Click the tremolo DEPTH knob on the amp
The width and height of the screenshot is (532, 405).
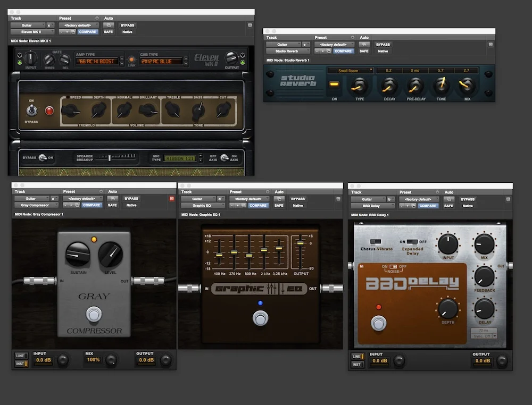click(98, 111)
